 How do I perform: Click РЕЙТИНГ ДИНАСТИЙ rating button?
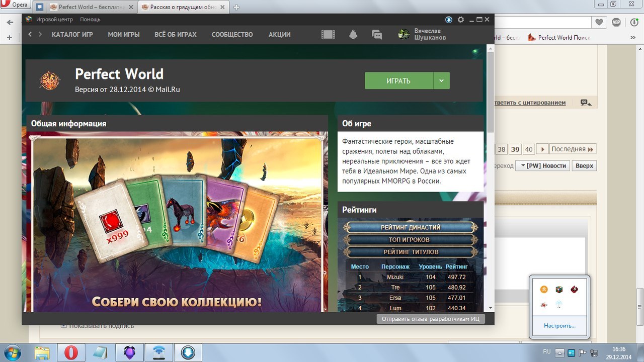point(410,227)
